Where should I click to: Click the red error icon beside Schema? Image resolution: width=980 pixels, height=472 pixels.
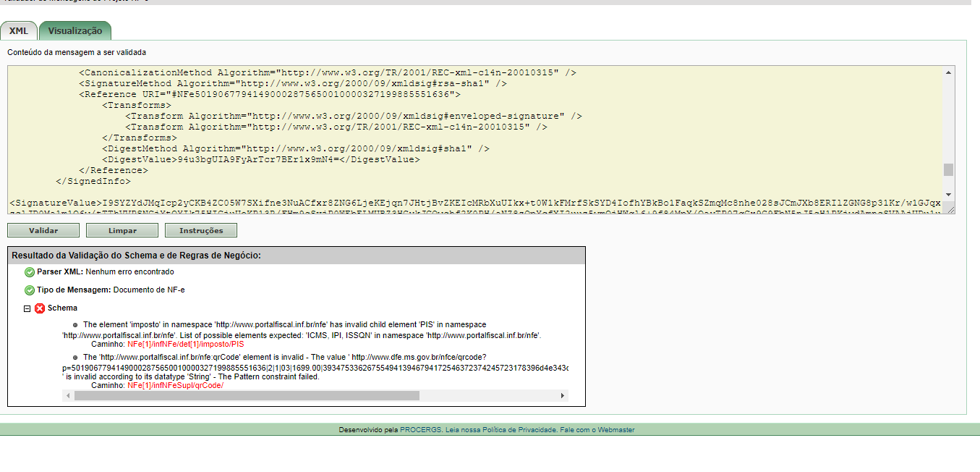pyautogui.click(x=40, y=308)
